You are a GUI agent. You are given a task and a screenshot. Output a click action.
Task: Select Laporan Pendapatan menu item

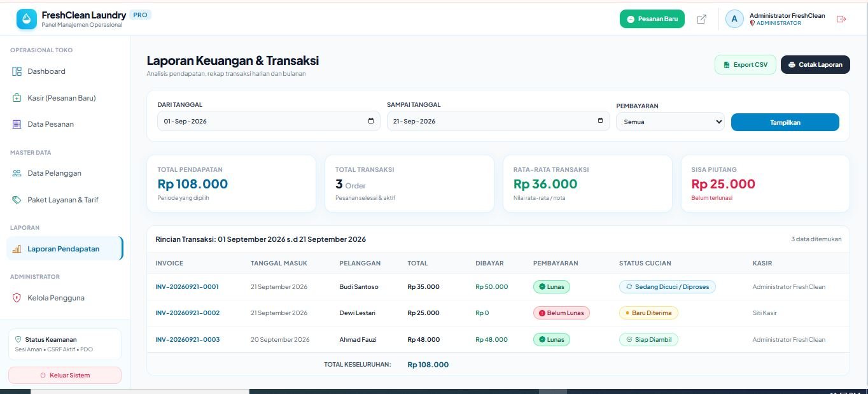click(x=64, y=249)
